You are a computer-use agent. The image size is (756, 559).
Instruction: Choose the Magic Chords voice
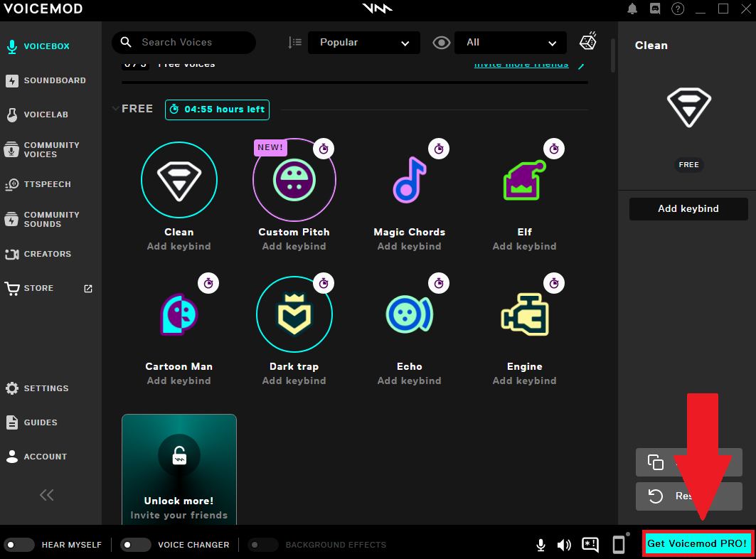point(410,180)
